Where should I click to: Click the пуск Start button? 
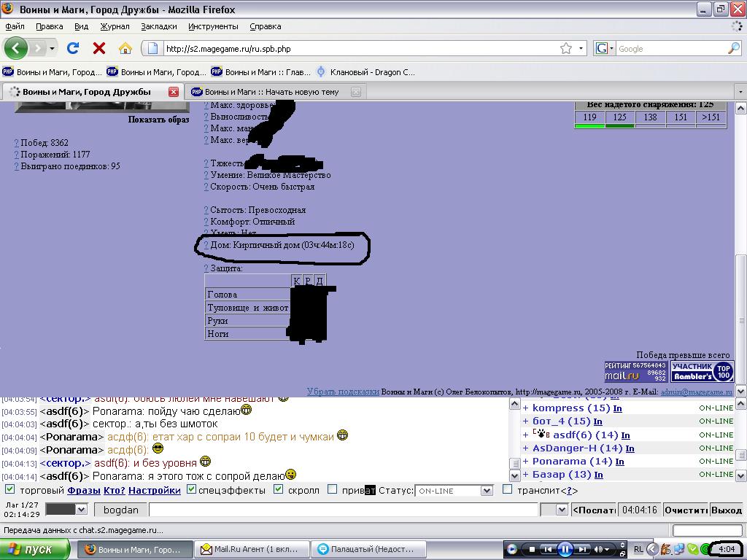(x=35, y=550)
